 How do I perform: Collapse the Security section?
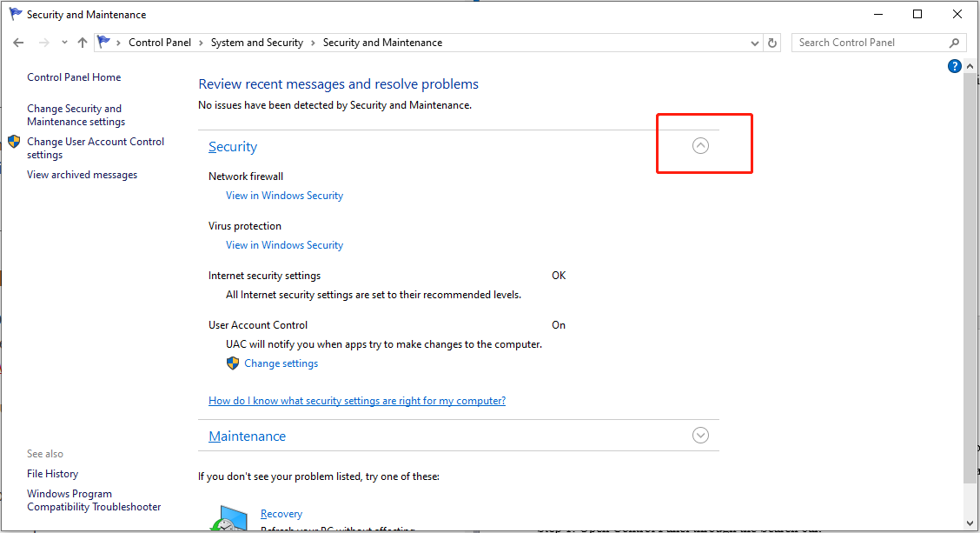coord(700,146)
